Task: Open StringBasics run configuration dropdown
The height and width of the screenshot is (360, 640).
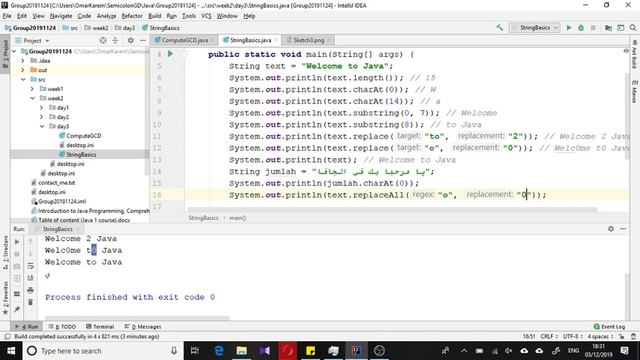Action: (x=535, y=28)
